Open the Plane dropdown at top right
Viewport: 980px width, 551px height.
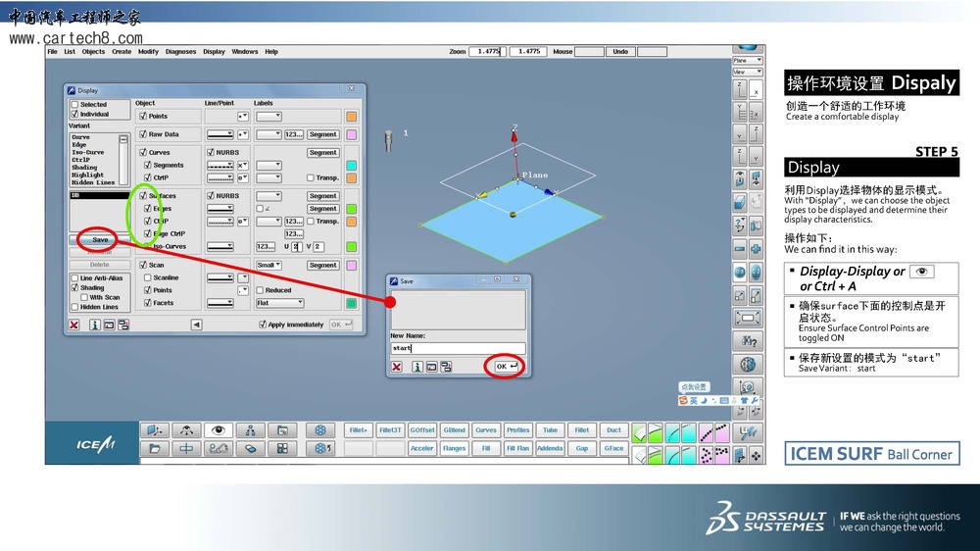[747, 61]
